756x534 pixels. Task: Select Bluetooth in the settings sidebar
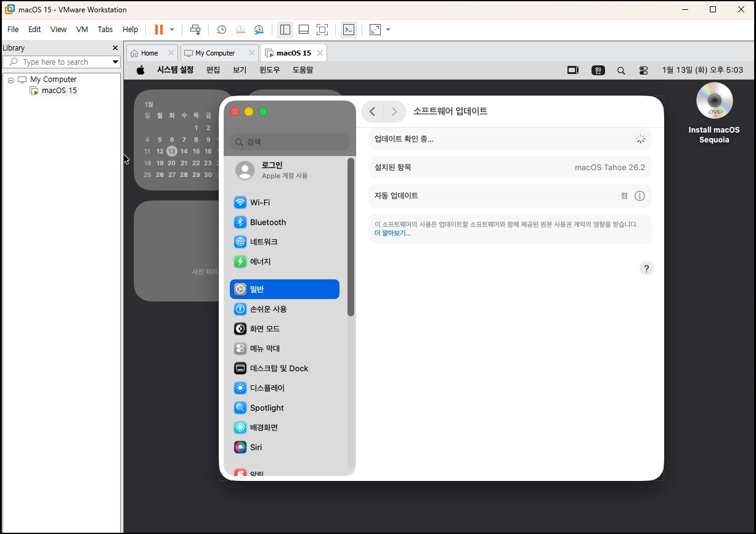pos(285,222)
